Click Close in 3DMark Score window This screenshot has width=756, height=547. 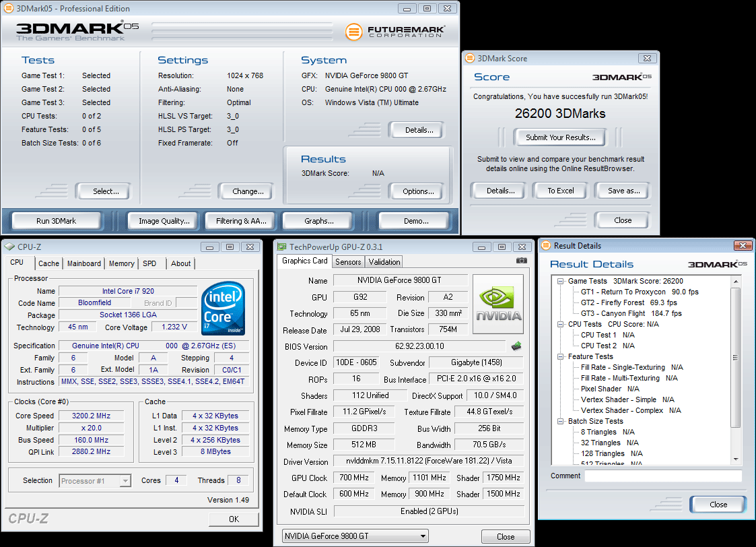pos(623,220)
